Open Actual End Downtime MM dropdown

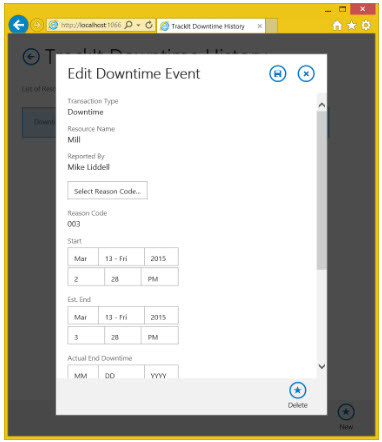coord(83,372)
